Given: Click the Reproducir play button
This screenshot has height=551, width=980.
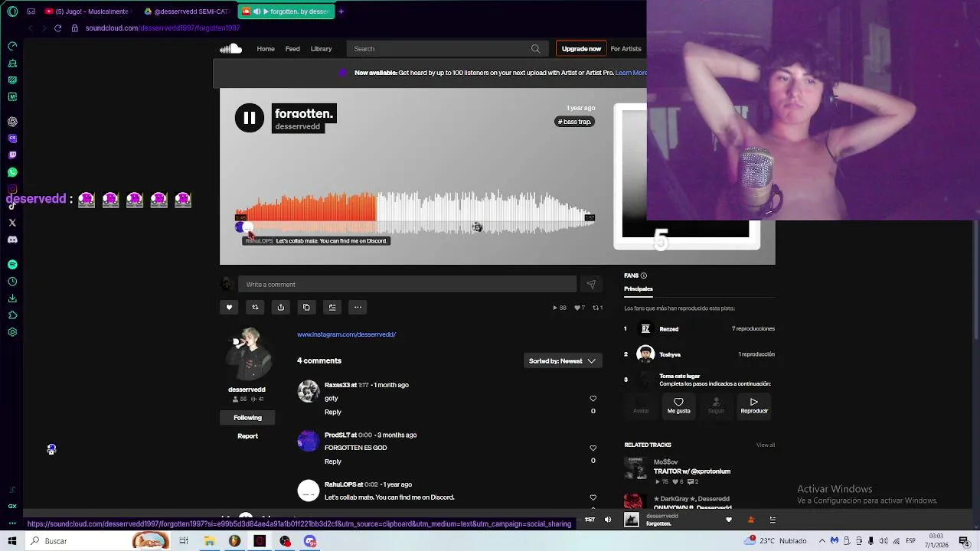Looking at the screenshot, I should click(x=754, y=406).
